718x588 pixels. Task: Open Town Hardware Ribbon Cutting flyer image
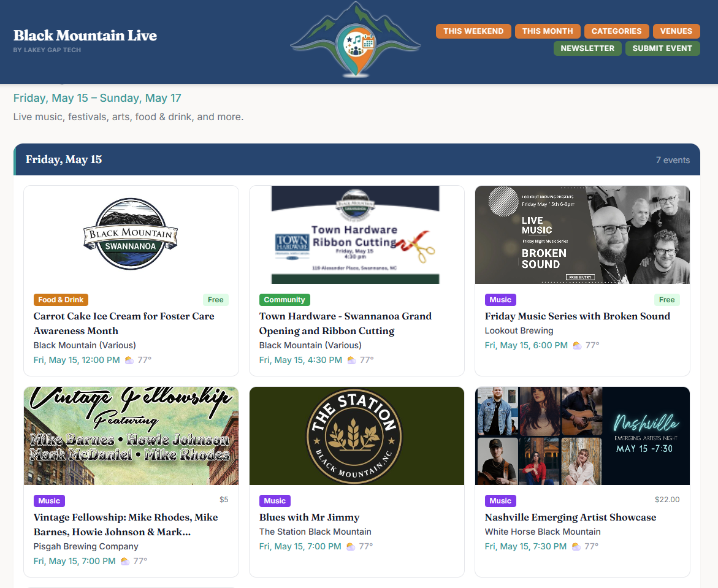coord(357,234)
